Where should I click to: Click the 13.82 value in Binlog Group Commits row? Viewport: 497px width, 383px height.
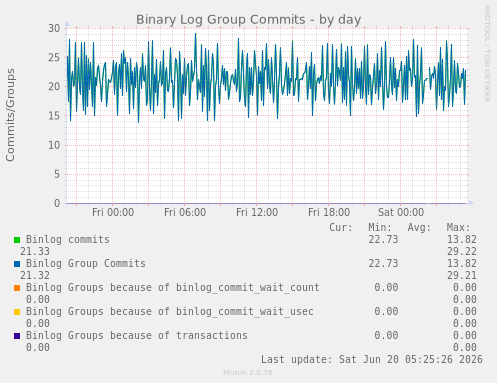pos(462,264)
